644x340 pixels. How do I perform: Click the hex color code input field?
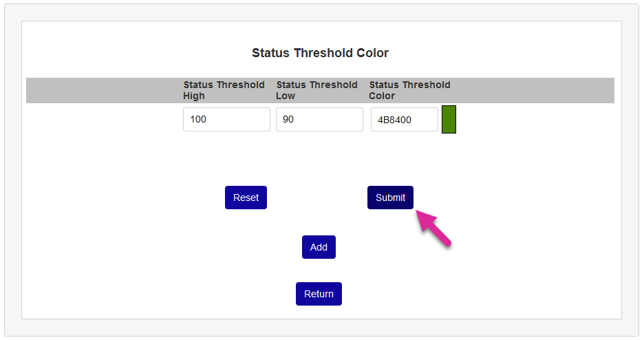point(404,119)
